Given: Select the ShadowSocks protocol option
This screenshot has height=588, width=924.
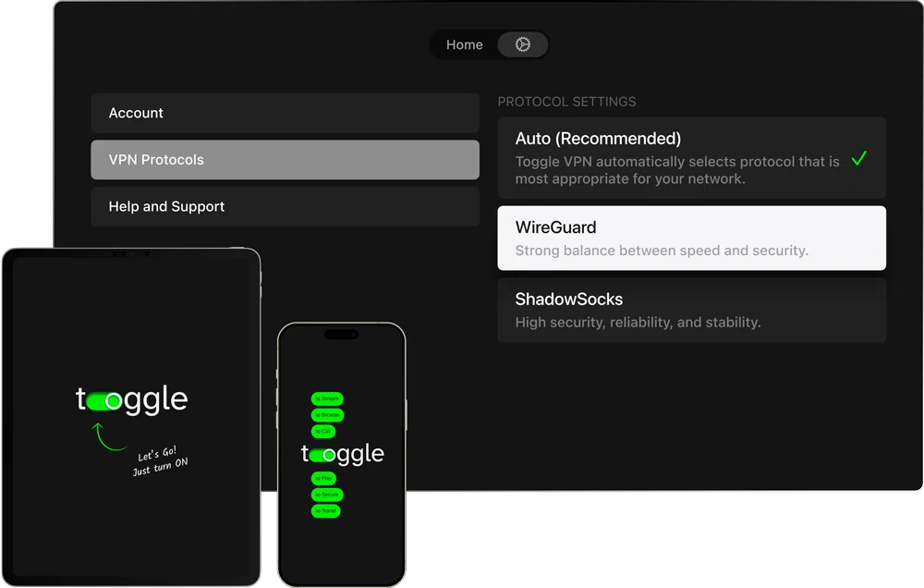Looking at the screenshot, I should pos(692,311).
